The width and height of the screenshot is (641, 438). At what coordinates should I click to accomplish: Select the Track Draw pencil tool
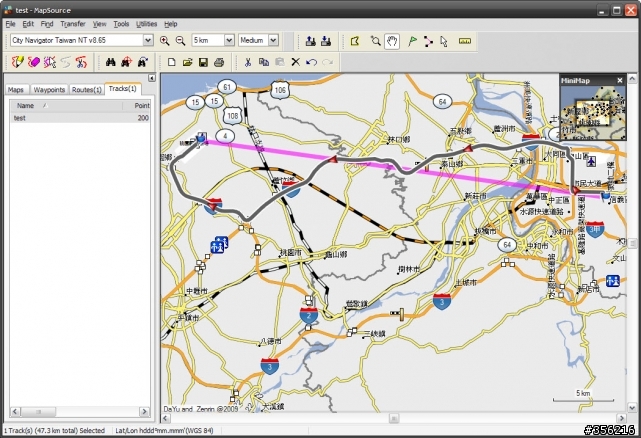tap(18, 62)
